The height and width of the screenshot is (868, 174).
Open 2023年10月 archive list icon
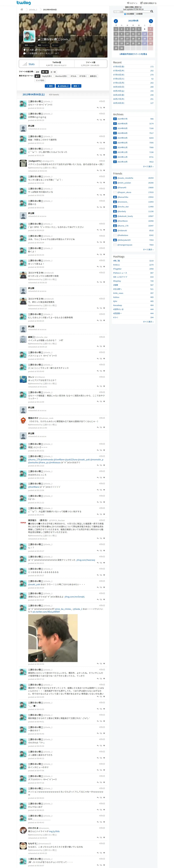[115, 161]
